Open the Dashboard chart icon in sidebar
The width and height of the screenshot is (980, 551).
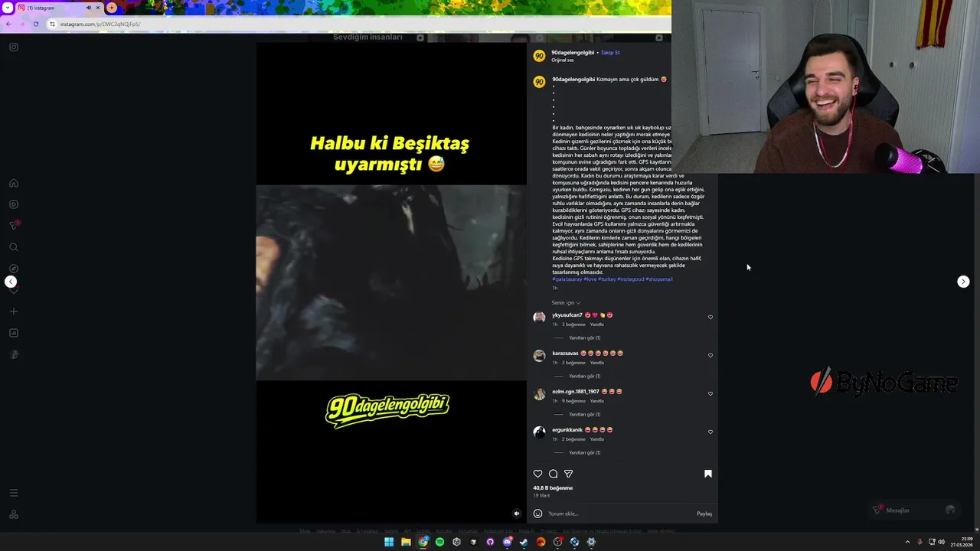(14, 333)
